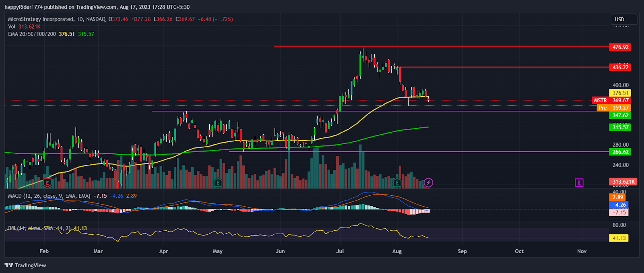Click the yellow 41.13 RSI axis label
The height and width of the screenshot is (273, 644).
click(619, 238)
